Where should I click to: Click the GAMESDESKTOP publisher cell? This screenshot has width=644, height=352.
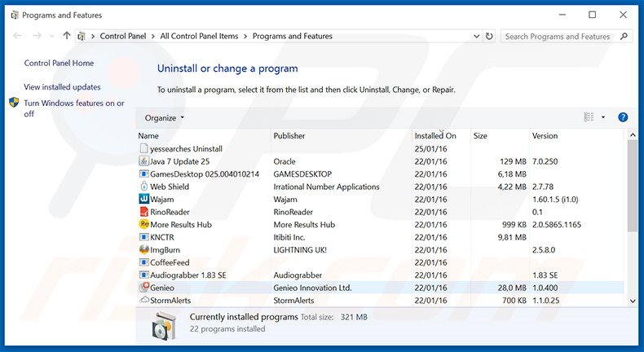(302, 174)
